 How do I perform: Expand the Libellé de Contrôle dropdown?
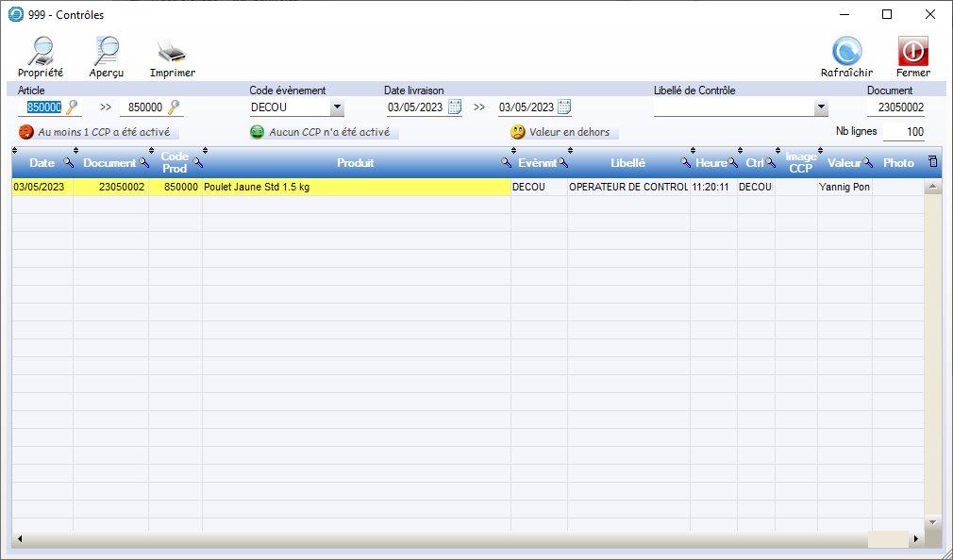821,107
